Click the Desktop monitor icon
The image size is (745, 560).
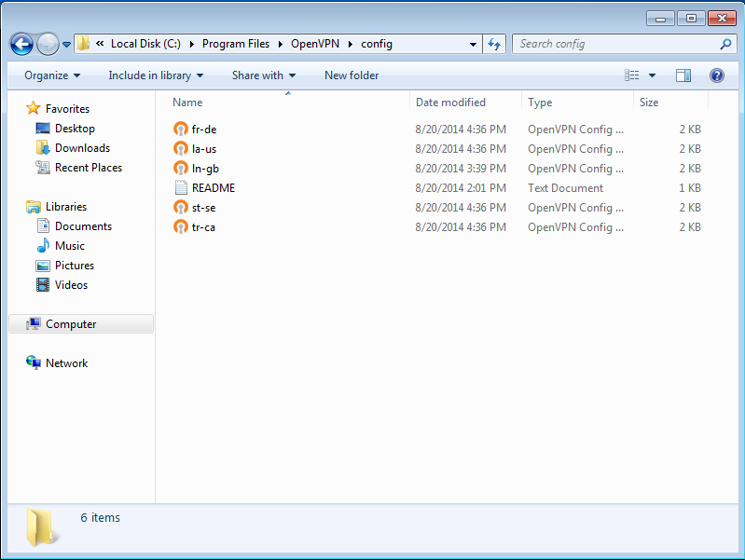coord(43,129)
